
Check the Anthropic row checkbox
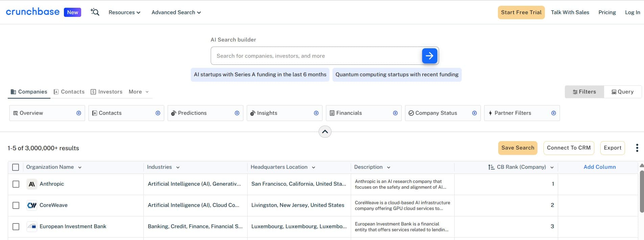[x=16, y=184]
